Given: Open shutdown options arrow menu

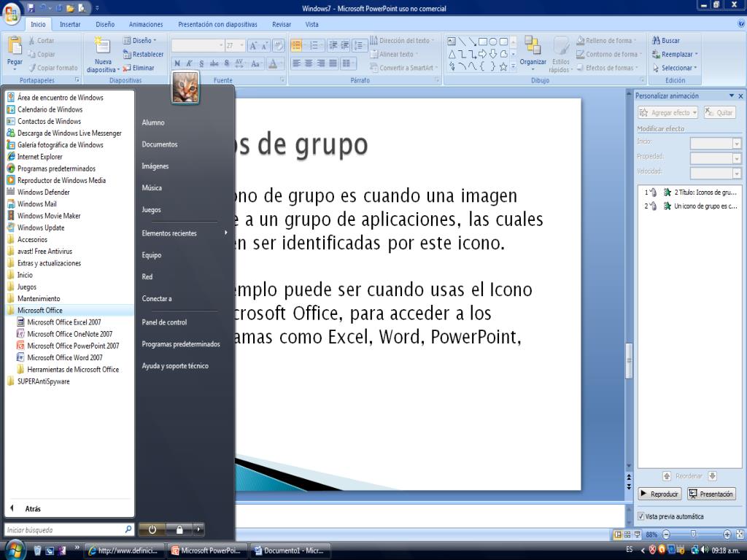Looking at the screenshot, I should point(198,529).
